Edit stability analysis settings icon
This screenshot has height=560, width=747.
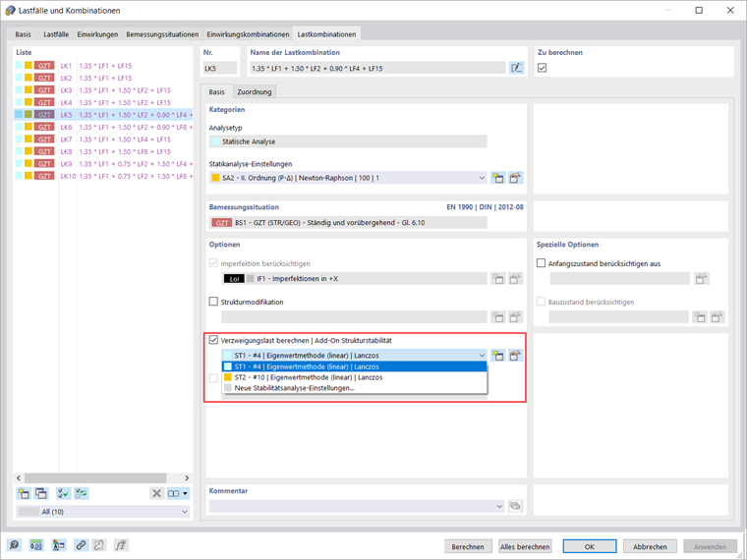pyautogui.click(x=515, y=356)
